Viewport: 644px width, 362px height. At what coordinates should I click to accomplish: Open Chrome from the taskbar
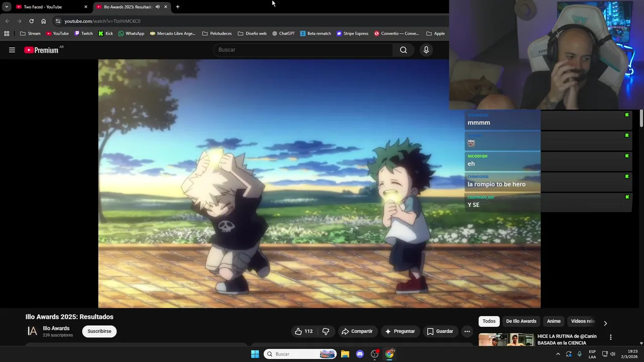[389, 354]
